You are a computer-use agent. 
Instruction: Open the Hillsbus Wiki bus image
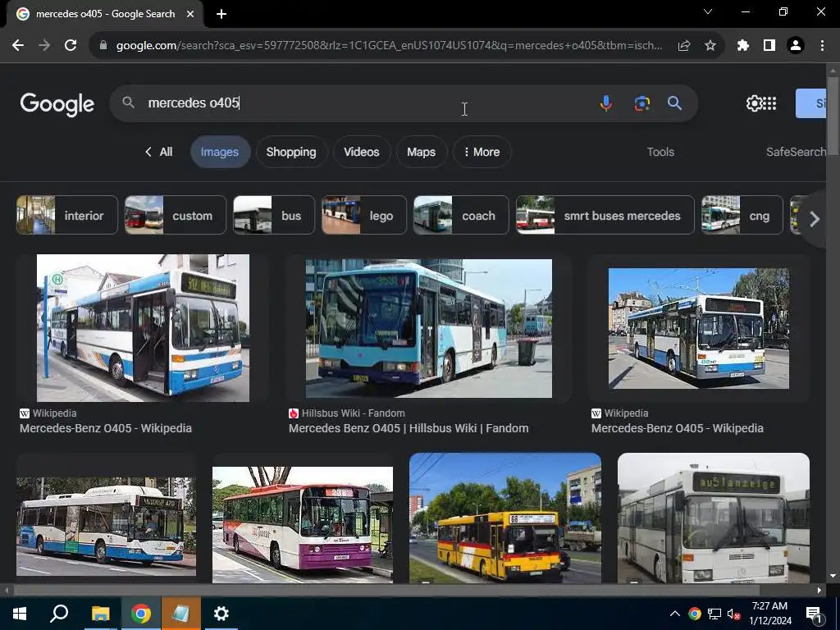pyautogui.click(x=428, y=328)
